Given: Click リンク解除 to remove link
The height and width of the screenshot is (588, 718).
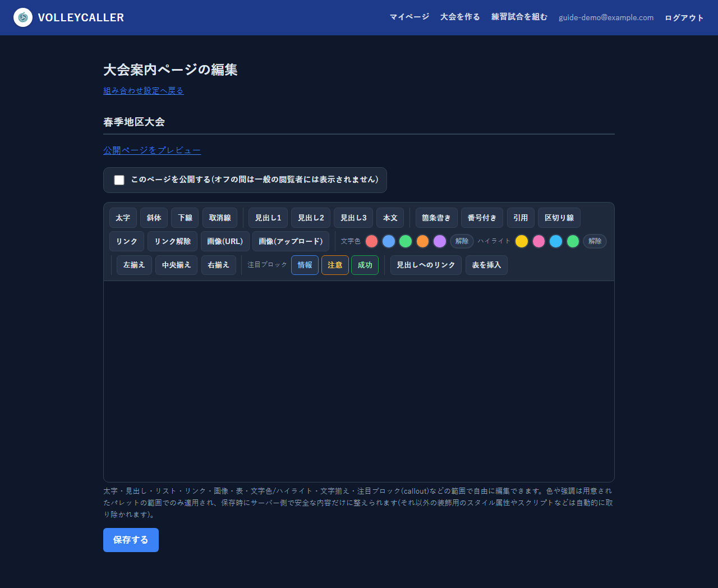Looking at the screenshot, I should pos(173,241).
